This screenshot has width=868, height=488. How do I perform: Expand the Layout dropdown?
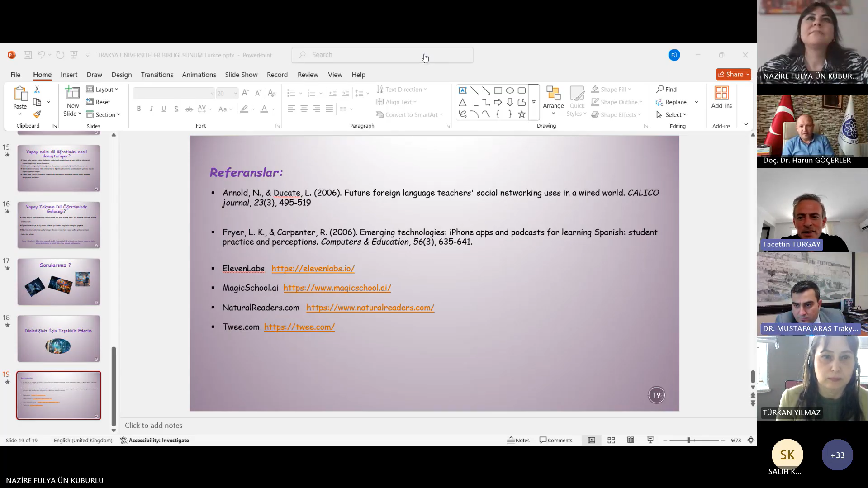[103, 90]
